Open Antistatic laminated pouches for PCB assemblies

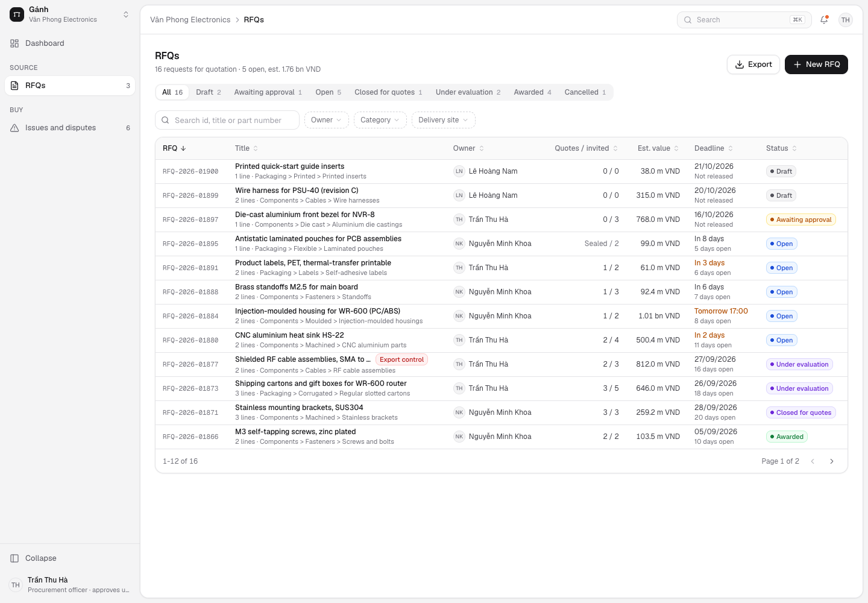pyautogui.click(x=318, y=239)
